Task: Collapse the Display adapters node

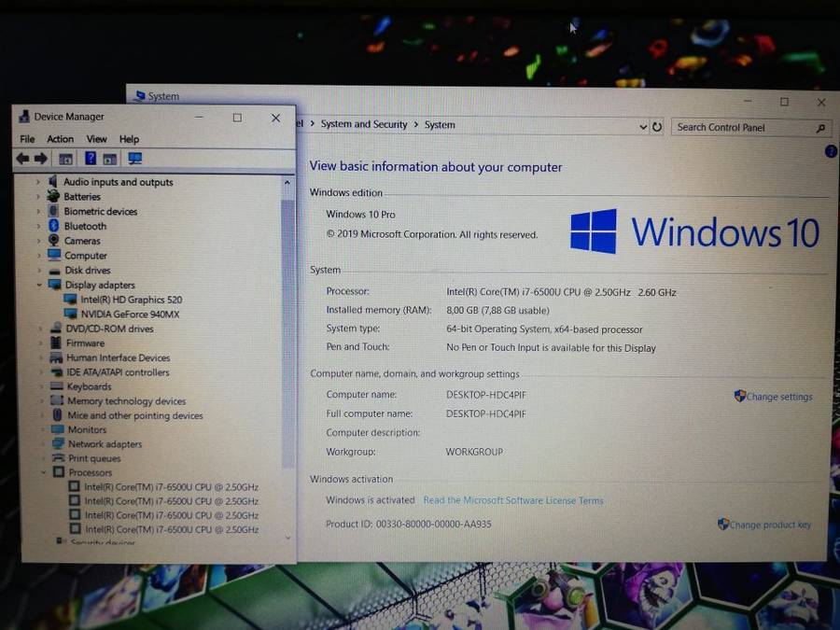Action: pyautogui.click(x=39, y=285)
